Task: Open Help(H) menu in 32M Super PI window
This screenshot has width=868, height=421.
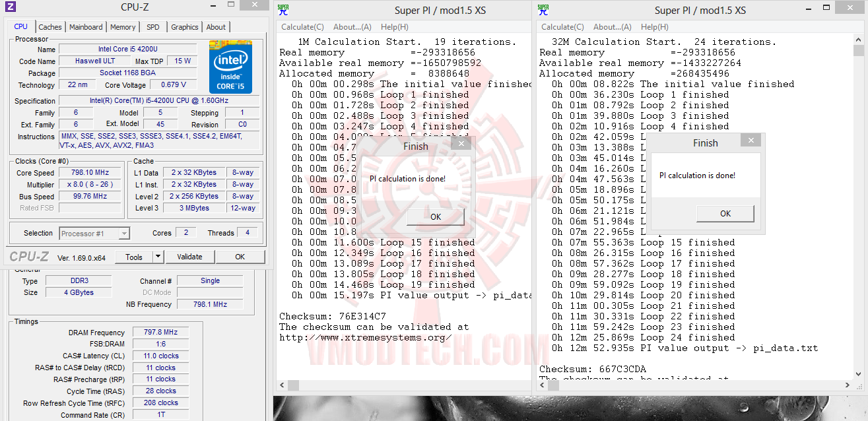Action: pos(655,27)
